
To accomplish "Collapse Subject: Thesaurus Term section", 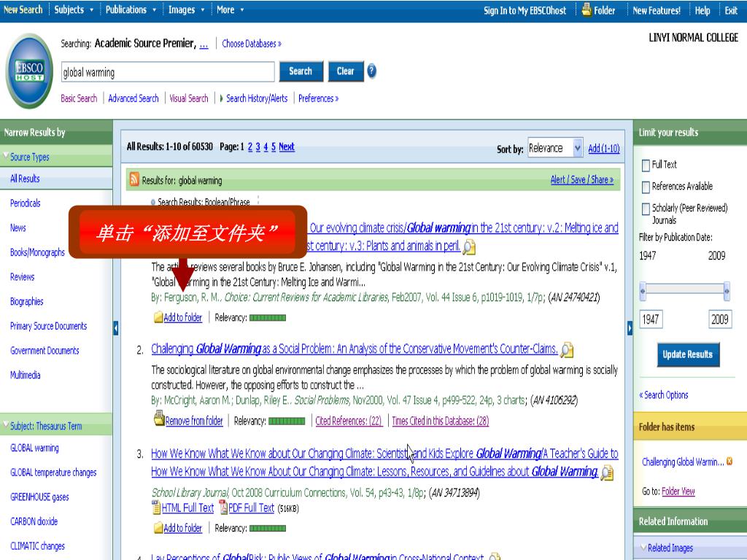I will point(6,424).
